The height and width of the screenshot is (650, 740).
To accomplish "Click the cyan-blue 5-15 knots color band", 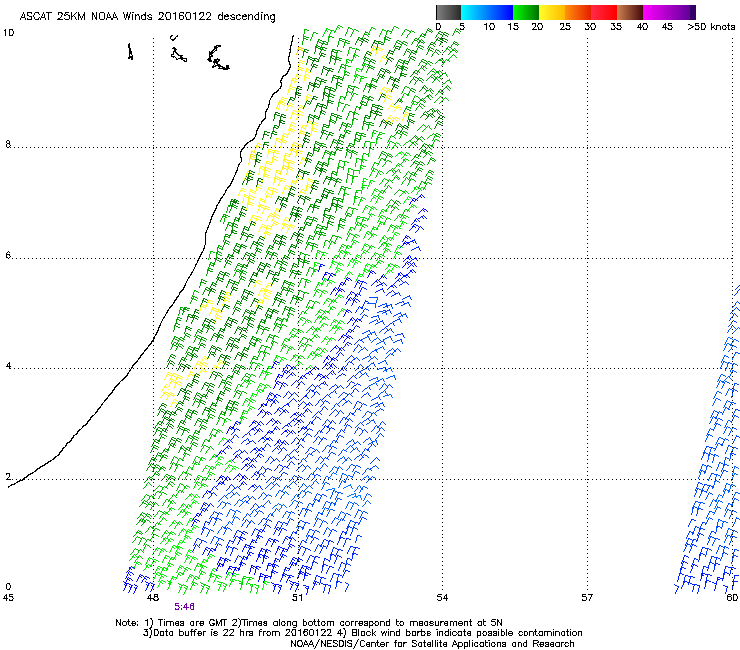I will point(487,12).
